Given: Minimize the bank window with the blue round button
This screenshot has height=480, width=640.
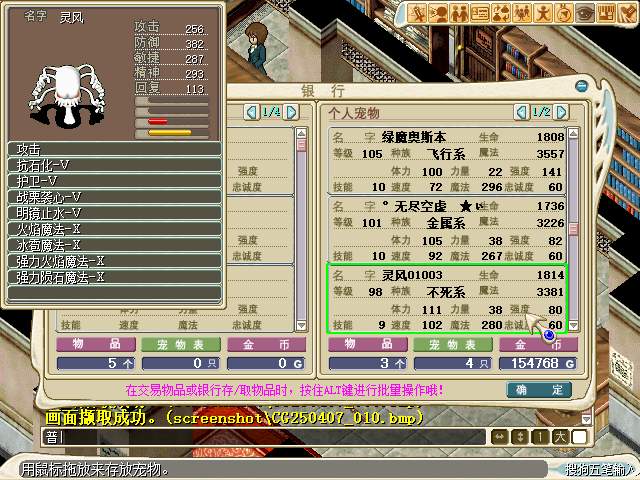Looking at the screenshot, I should click(x=581, y=86).
